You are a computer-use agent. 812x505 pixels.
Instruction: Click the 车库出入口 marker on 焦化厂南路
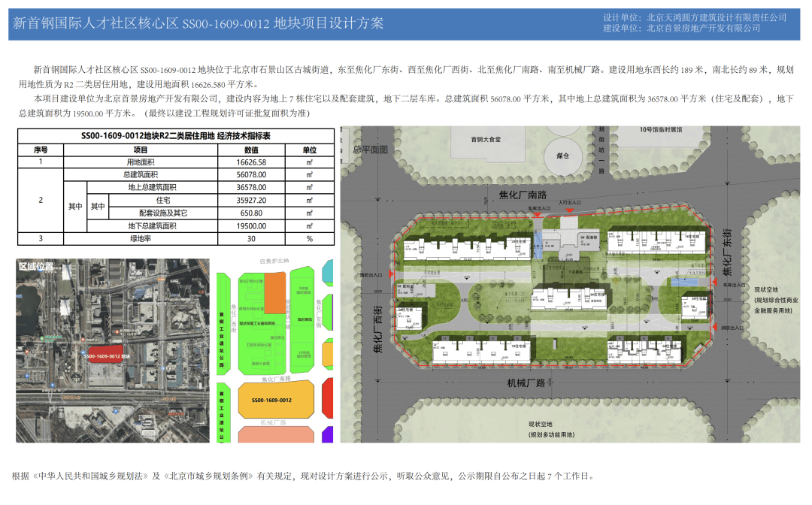click(536, 214)
